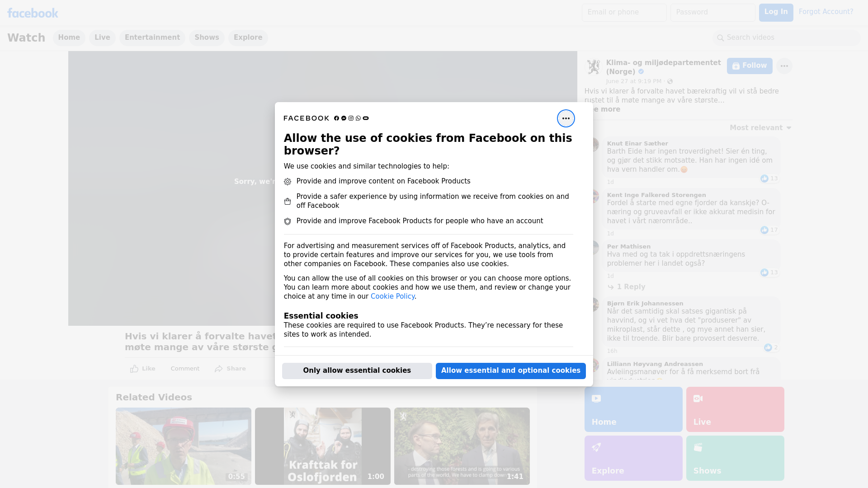Open the blue Home tile
The width and height of the screenshot is (868, 488).
click(633, 409)
